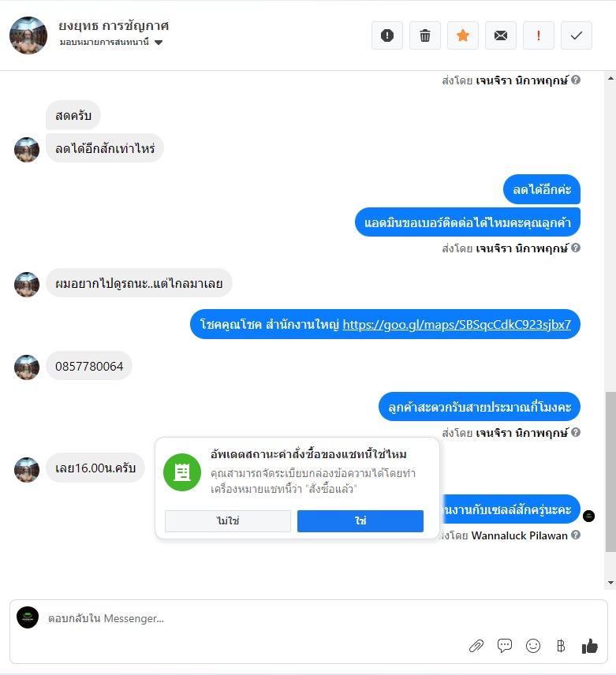The width and height of the screenshot is (616, 675).
Task: Click help icon beside Wannaluck Pilawan
Action: [576, 535]
